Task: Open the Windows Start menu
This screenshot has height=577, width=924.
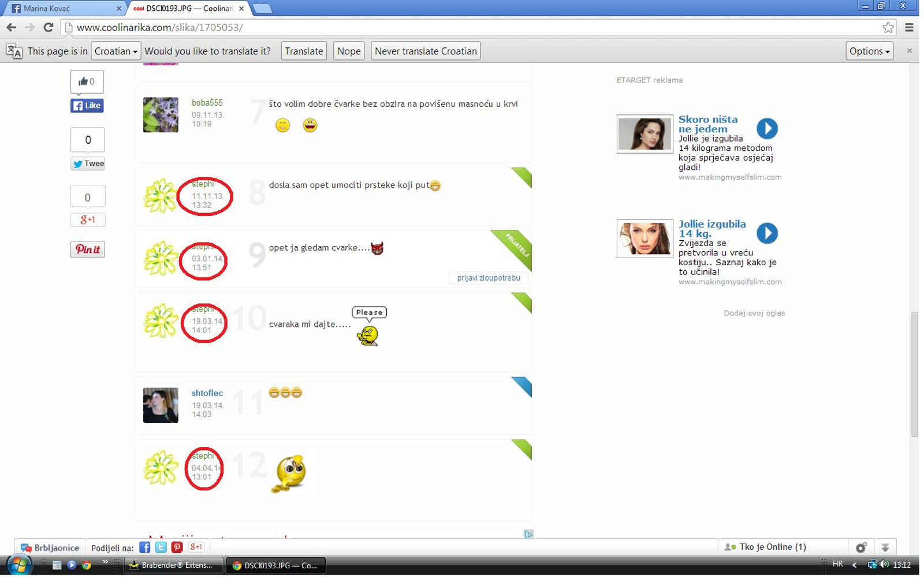Action: click(x=18, y=565)
